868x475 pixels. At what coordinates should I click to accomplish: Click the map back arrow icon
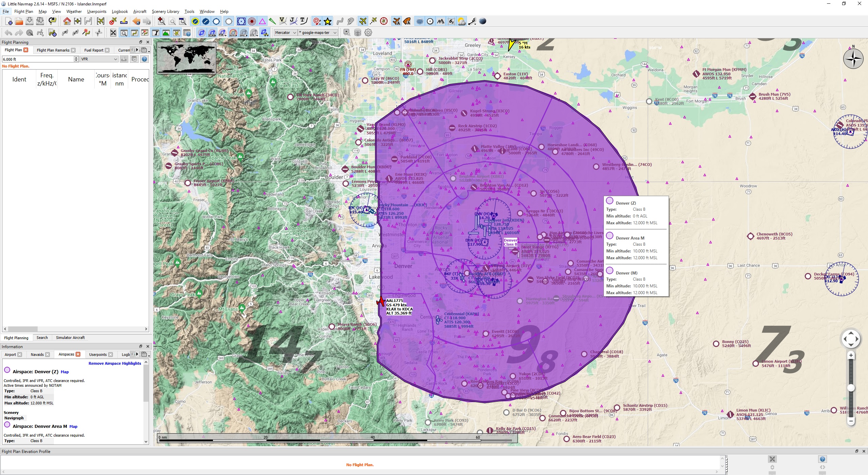(136, 21)
